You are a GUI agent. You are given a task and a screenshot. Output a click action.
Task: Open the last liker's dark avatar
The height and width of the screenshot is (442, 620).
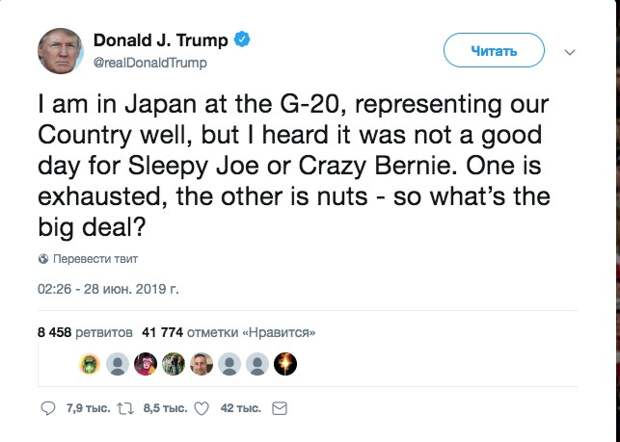[286, 364]
